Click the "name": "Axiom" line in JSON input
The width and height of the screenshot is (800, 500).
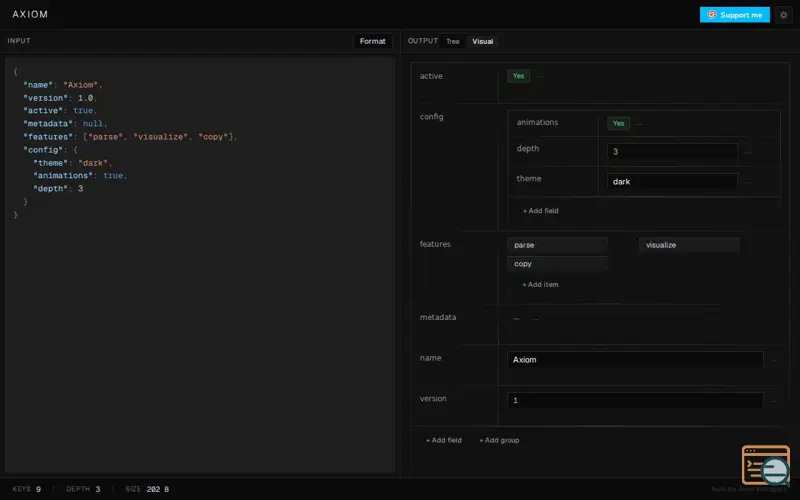pos(63,85)
